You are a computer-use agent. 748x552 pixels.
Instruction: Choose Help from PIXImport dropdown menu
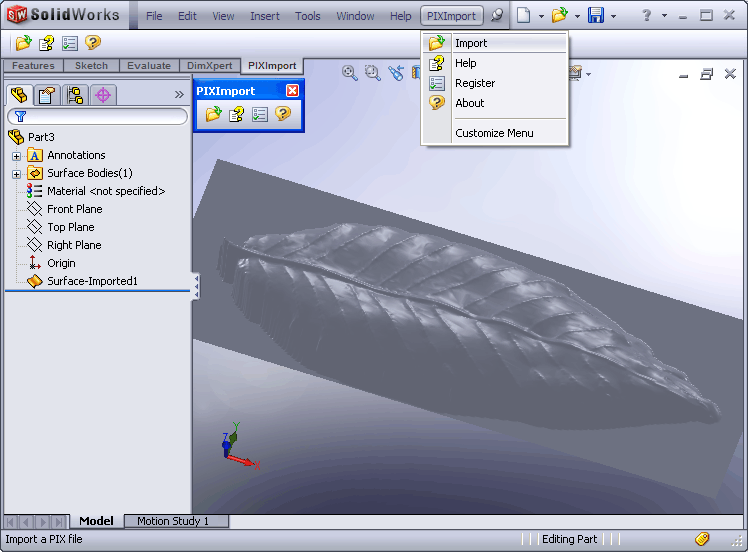click(496, 63)
